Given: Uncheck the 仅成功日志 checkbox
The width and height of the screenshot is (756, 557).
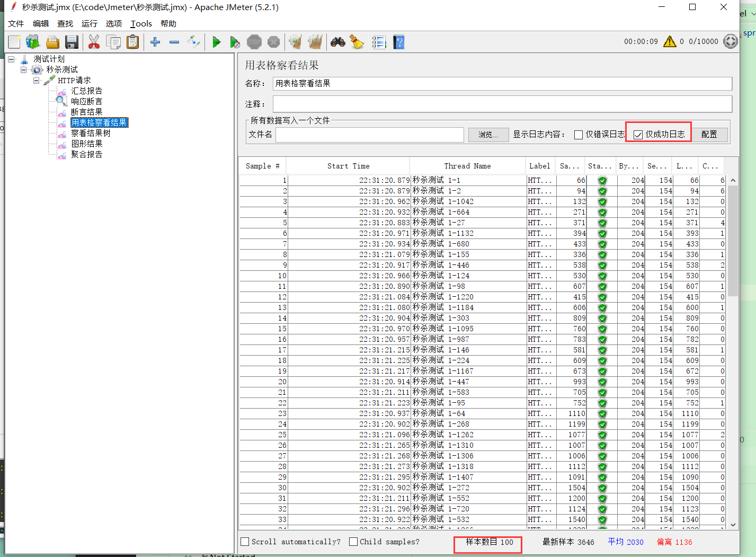Looking at the screenshot, I should pos(638,135).
